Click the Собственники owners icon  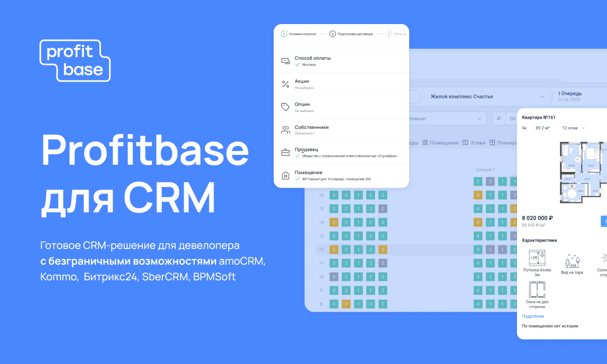coord(285,129)
